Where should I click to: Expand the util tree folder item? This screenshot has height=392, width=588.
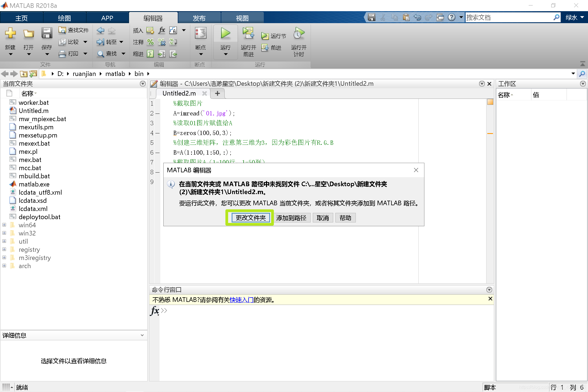click(5, 241)
